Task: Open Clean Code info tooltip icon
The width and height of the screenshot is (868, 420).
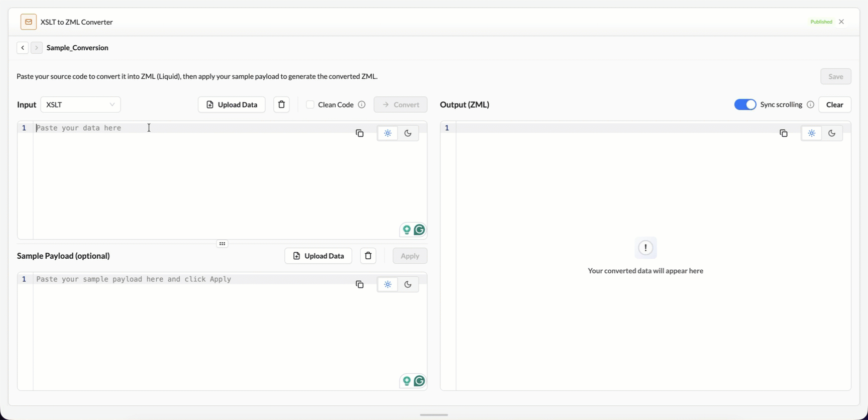Action: 362,104
